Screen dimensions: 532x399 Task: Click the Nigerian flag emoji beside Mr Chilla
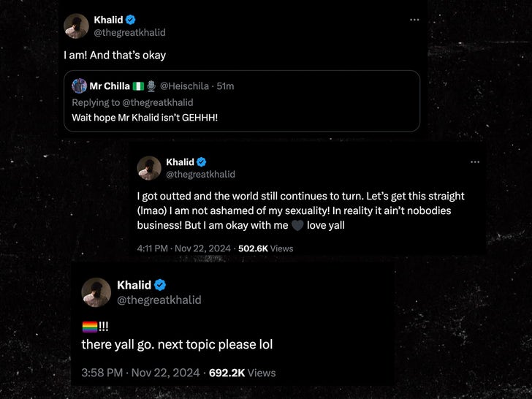(138, 86)
